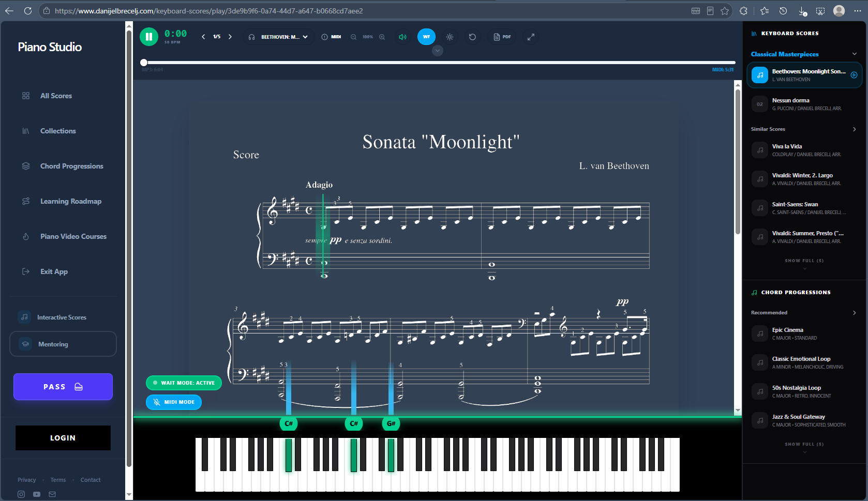Toggle the WF waterfall mode button

(426, 37)
